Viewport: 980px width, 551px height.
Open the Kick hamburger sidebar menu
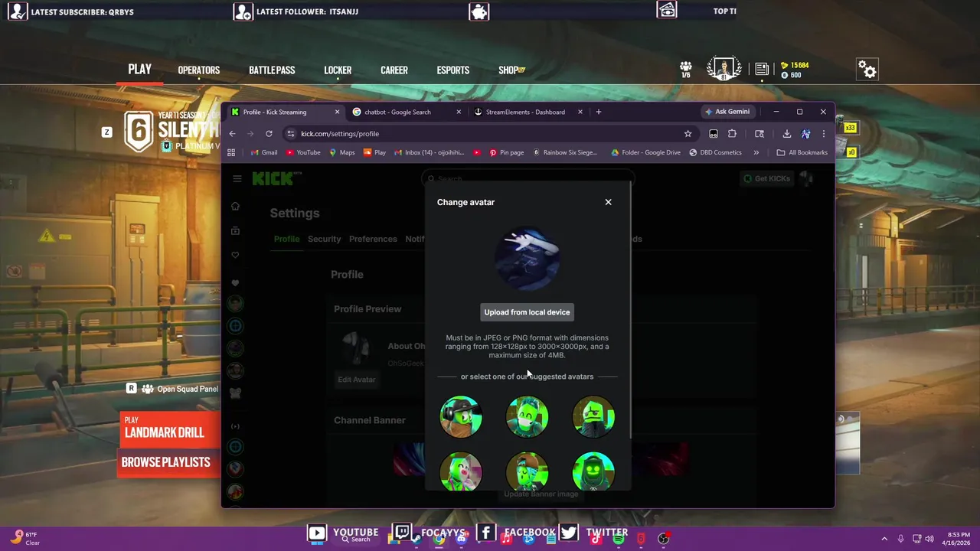(x=237, y=178)
